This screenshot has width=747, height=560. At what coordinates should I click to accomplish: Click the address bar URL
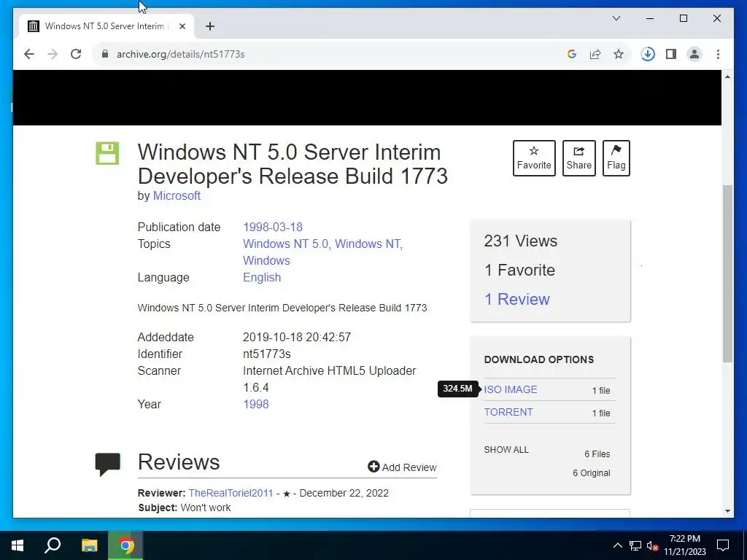181,54
